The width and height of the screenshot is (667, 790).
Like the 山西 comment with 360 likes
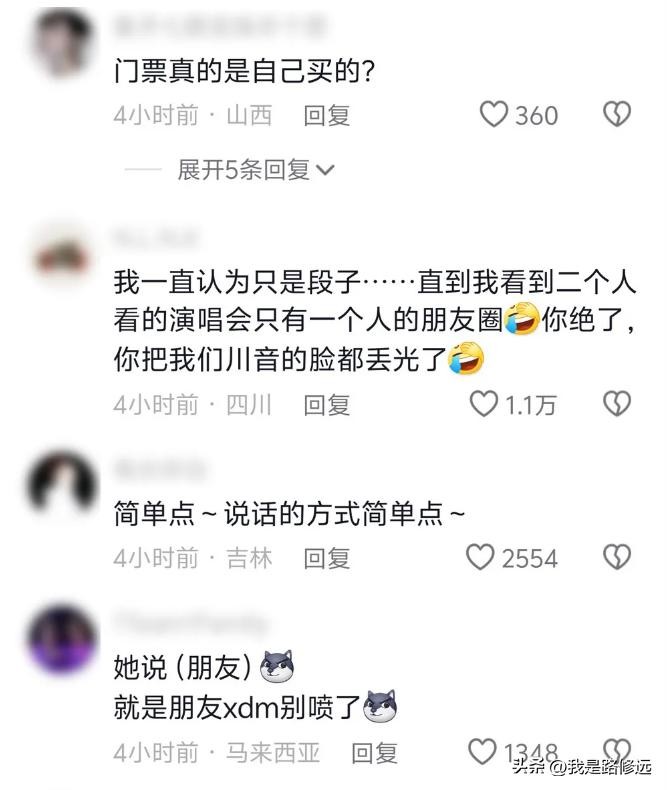point(493,114)
